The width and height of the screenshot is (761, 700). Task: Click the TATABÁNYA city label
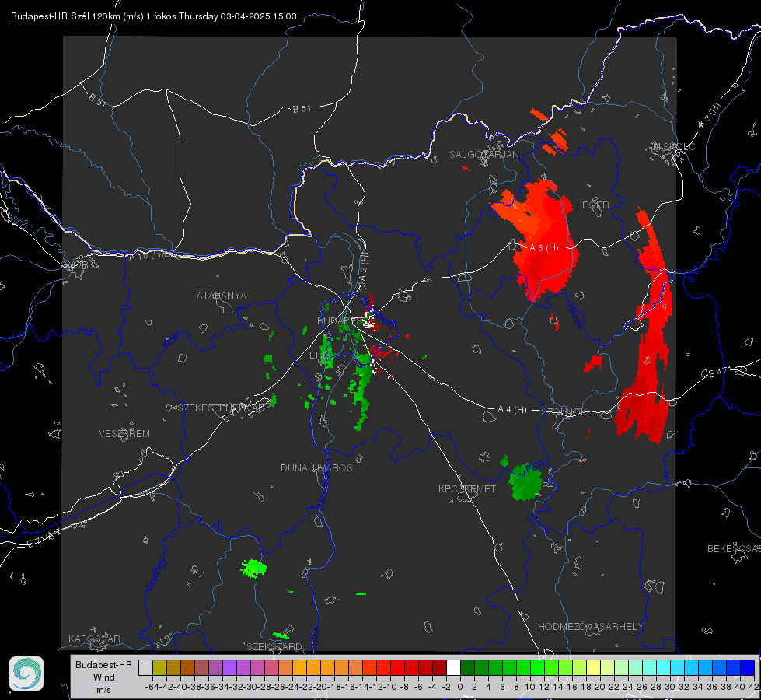[218, 295]
